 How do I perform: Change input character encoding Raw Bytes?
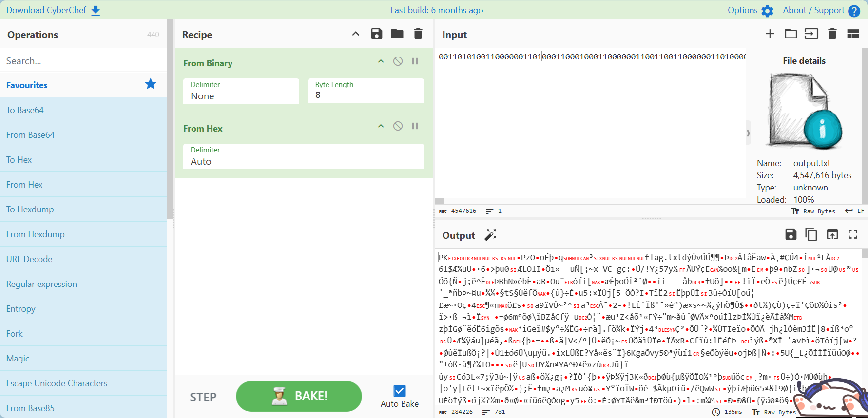(x=813, y=211)
